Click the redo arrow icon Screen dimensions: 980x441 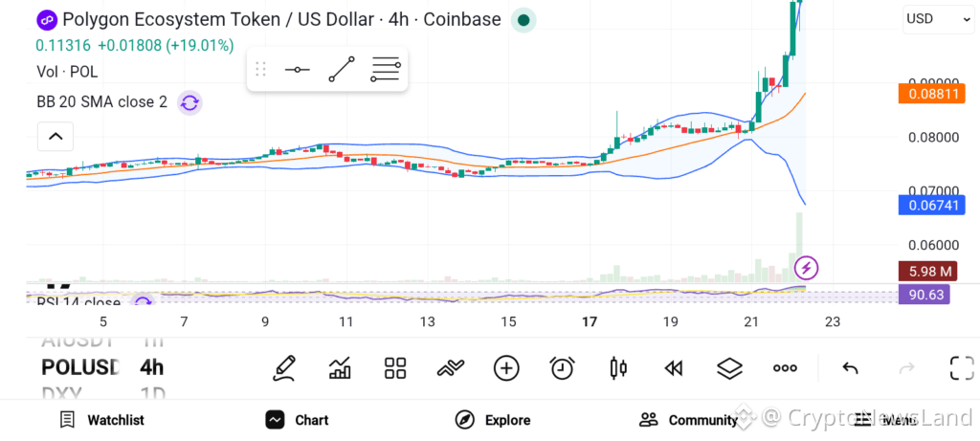(x=906, y=368)
